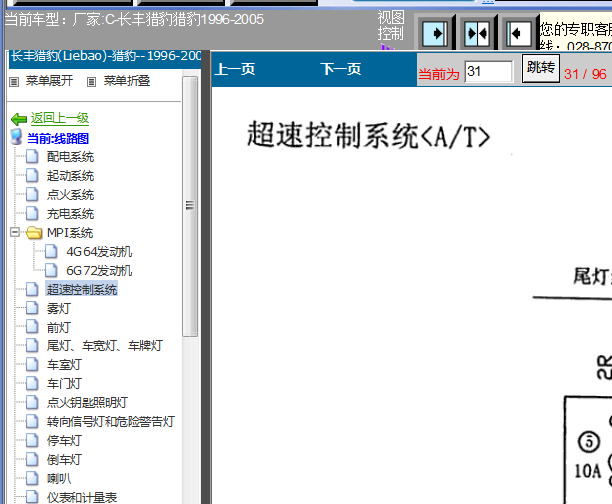
Task: Click the 超速控制系统<A/T> diagram title
Action: point(368,135)
